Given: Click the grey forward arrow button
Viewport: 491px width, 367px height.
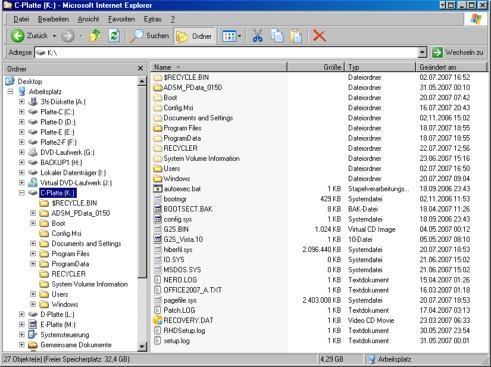Looking at the screenshot, I should tap(68, 36).
